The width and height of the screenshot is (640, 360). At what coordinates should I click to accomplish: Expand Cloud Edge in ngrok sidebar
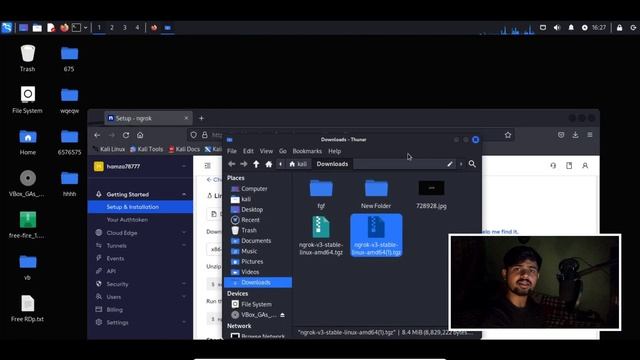(140, 233)
